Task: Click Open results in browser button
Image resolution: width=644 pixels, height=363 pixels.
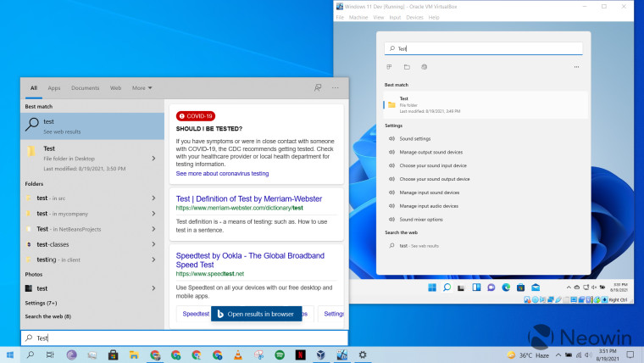Action: click(x=256, y=314)
